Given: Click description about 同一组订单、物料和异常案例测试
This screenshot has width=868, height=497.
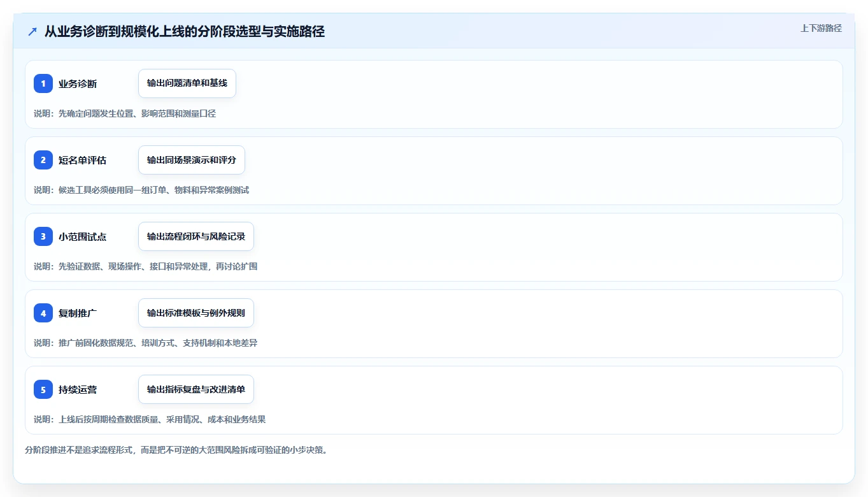Looking at the screenshot, I should pyautogui.click(x=141, y=190).
